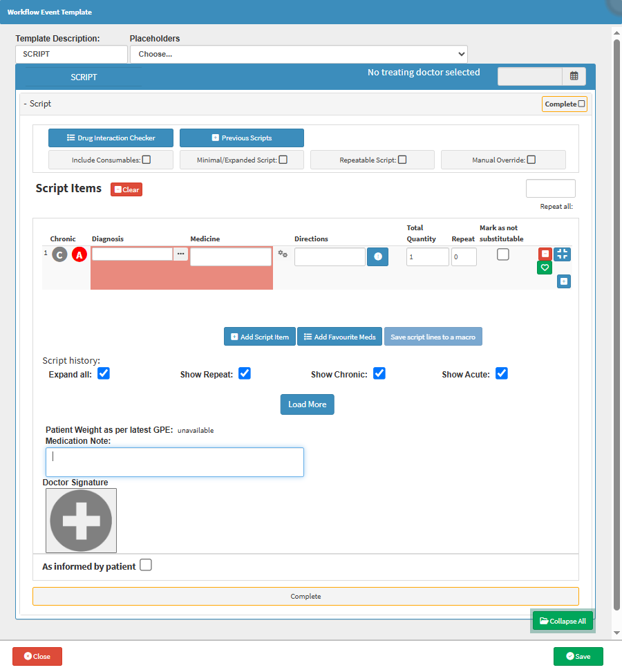This screenshot has width=622, height=672.
Task: Click Load More button
Action: coord(307,404)
